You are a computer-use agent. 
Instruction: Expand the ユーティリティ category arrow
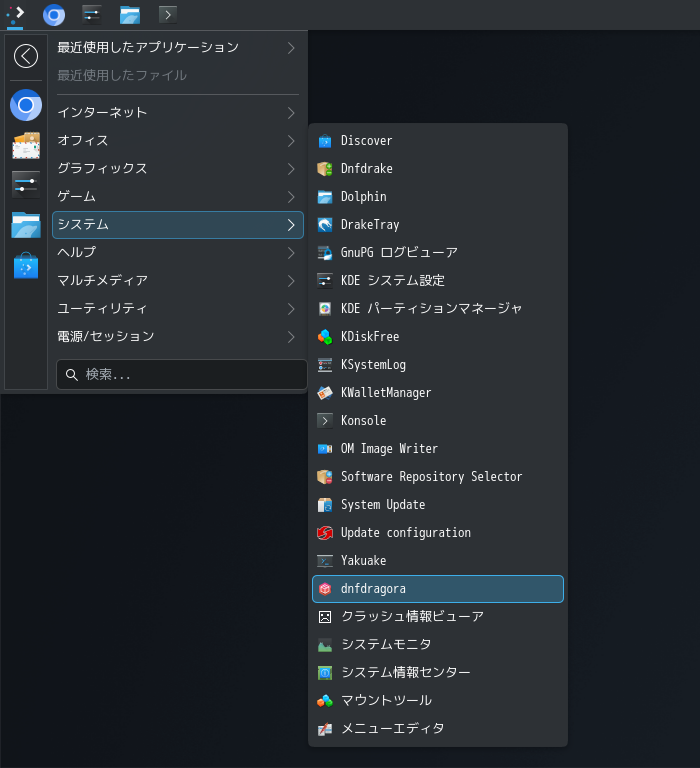[x=291, y=309]
